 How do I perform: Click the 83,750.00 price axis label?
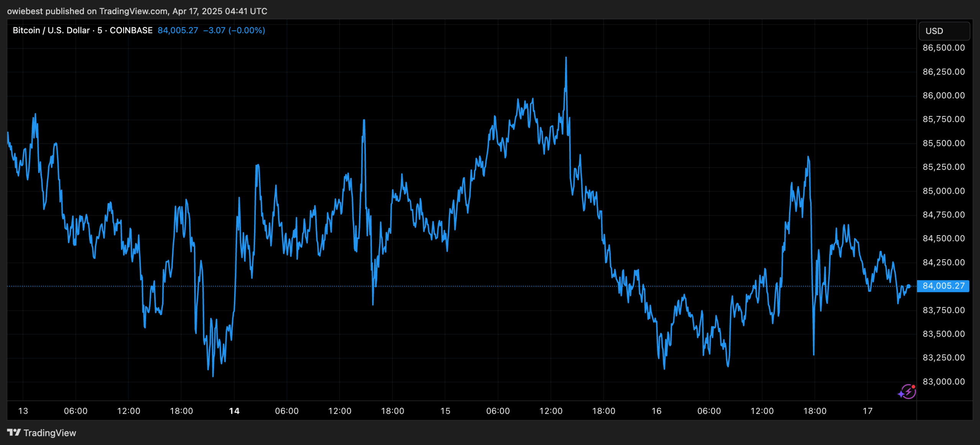tap(944, 310)
